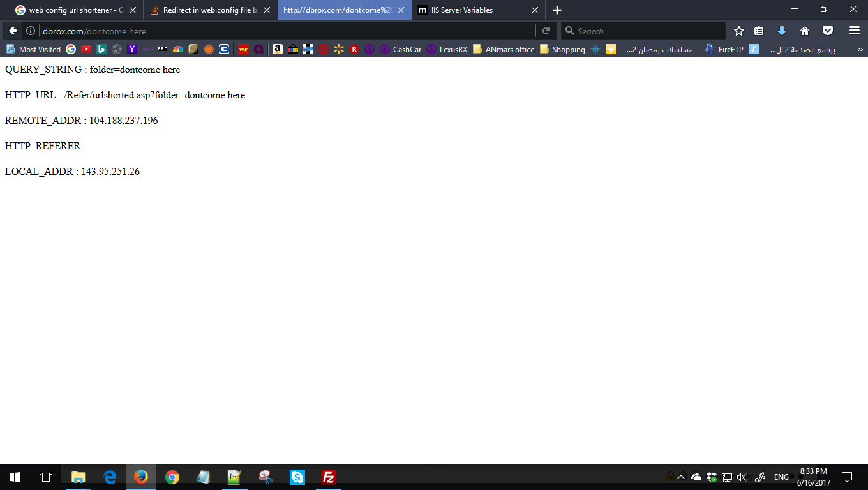Expand the bookmarks toolbar overflow chevron
The height and width of the screenshot is (490, 868).
[x=860, y=49]
